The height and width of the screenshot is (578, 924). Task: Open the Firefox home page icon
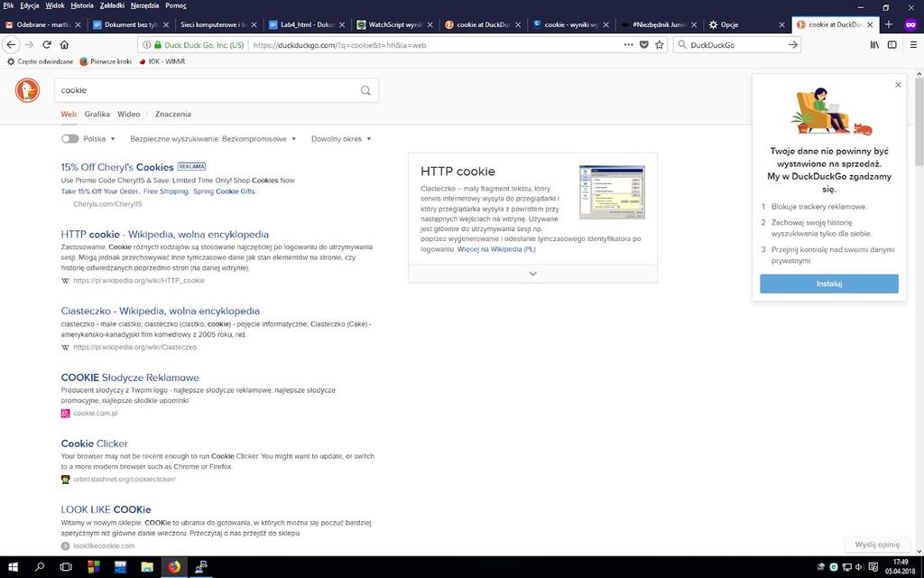[x=65, y=45]
